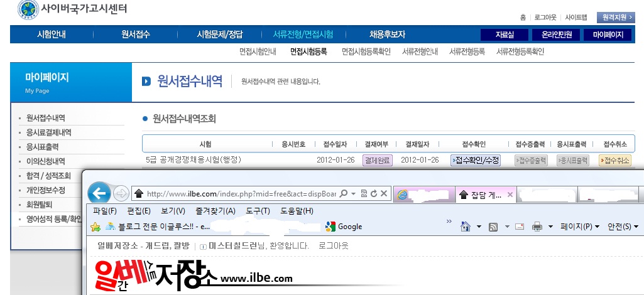The image size is (644, 295).
Task: Open the favorites star icon
Action: pos(96,227)
